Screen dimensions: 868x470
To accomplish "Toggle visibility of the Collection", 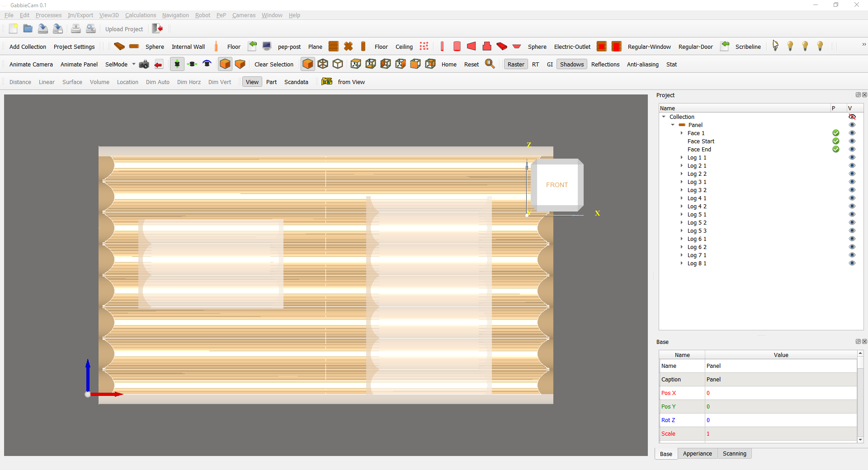I will coord(852,117).
